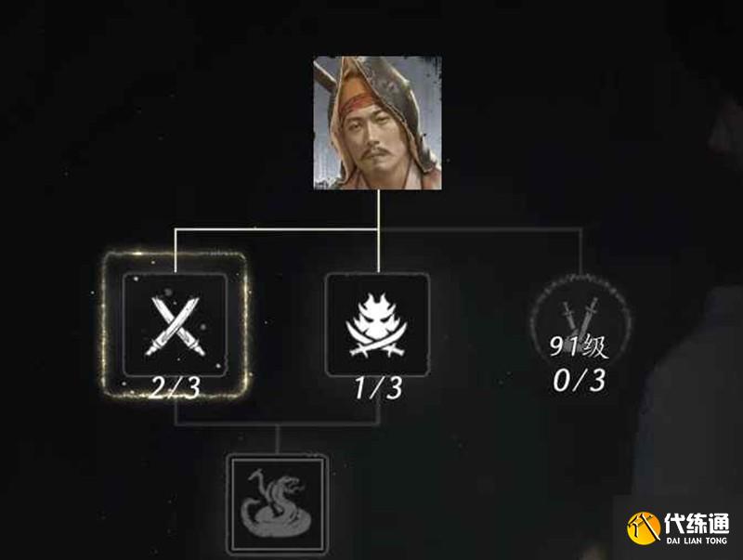Click the glowing golden selection frame
The width and height of the screenshot is (743, 560).
point(175,325)
